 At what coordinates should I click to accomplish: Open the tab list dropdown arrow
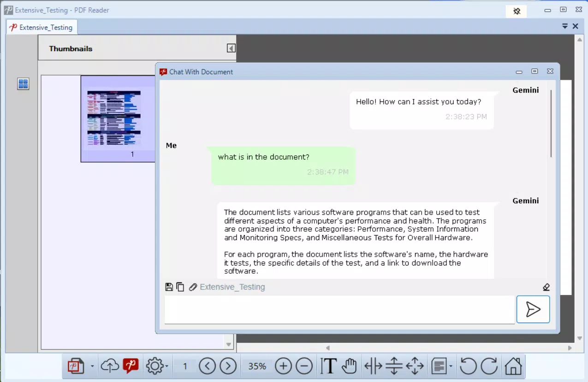point(565,26)
